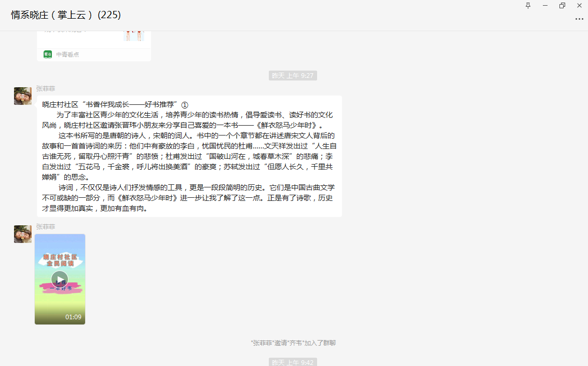Click the 好书推荐 text message bubble
This screenshot has width=588, height=366.
pos(189,156)
